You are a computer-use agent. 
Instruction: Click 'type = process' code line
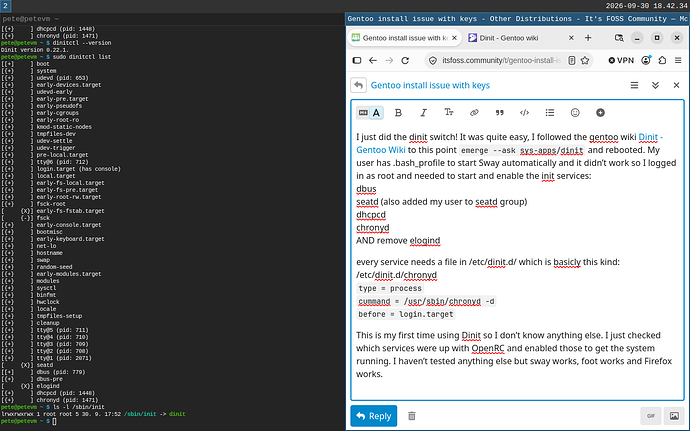(390, 288)
